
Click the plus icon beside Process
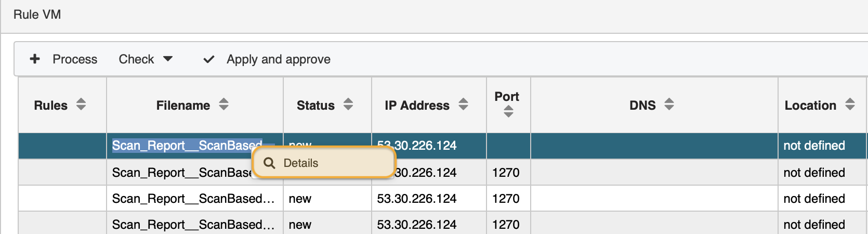coord(35,59)
